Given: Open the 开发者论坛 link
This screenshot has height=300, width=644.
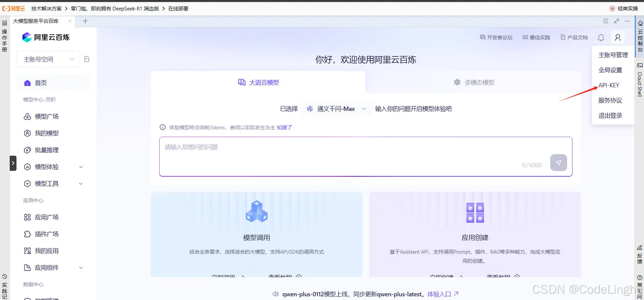Looking at the screenshot, I should [496, 37].
